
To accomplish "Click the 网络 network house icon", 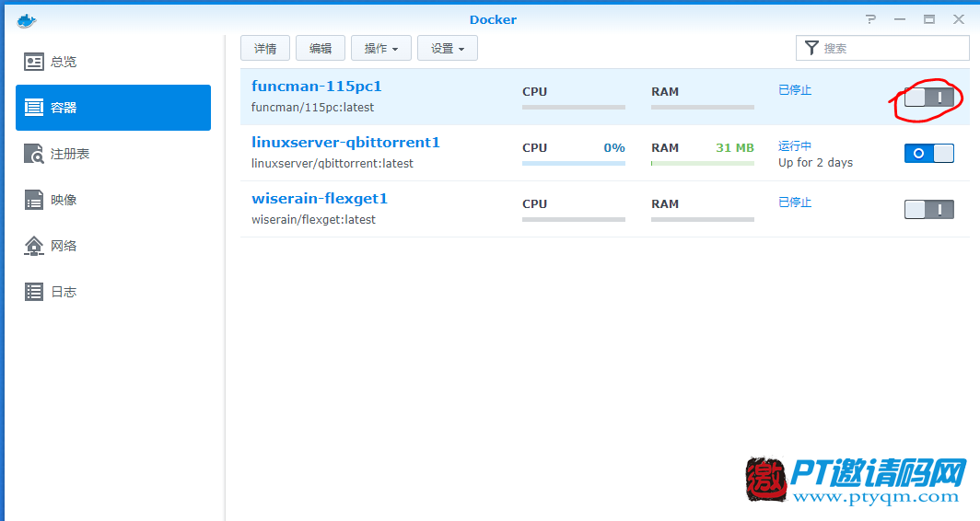I will pos(34,246).
